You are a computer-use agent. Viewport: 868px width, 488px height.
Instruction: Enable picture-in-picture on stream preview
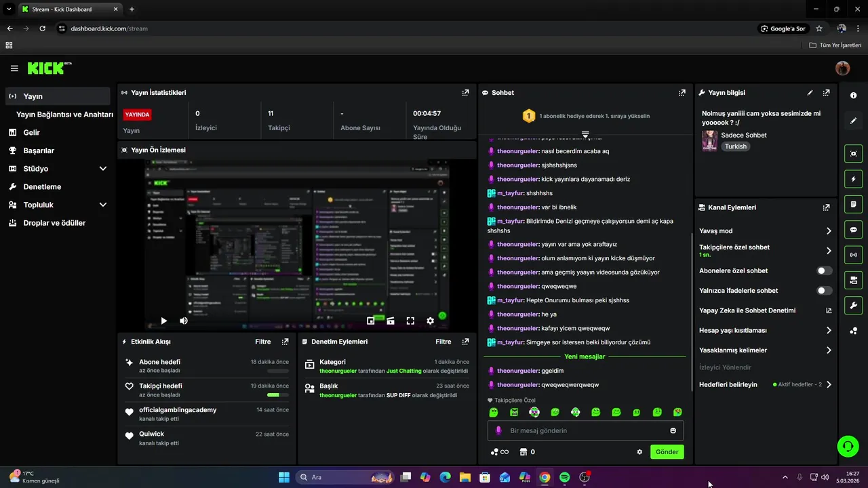371,321
